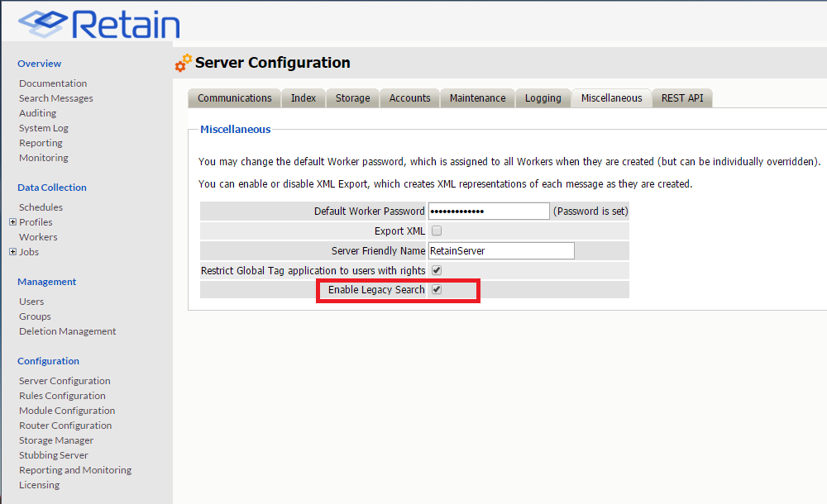Image resolution: width=827 pixels, height=504 pixels.
Task: Click the Server Configuration gear icon
Action: coord(184,63)
